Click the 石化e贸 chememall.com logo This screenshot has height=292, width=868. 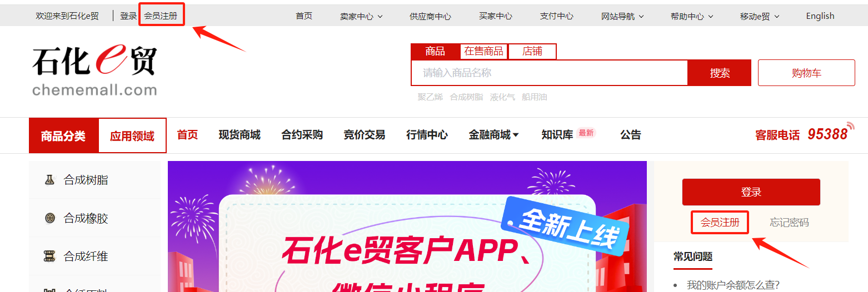pyautogui.click(x=95, y=71)
